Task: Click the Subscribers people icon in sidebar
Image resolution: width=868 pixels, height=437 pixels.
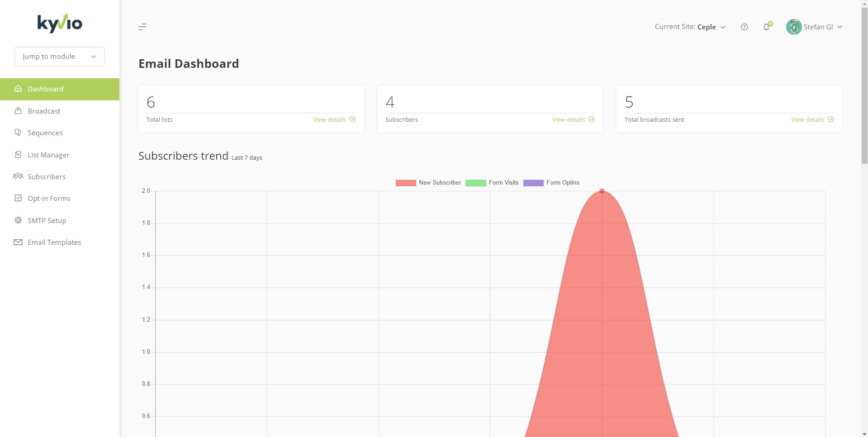Action: pos(18,176)
